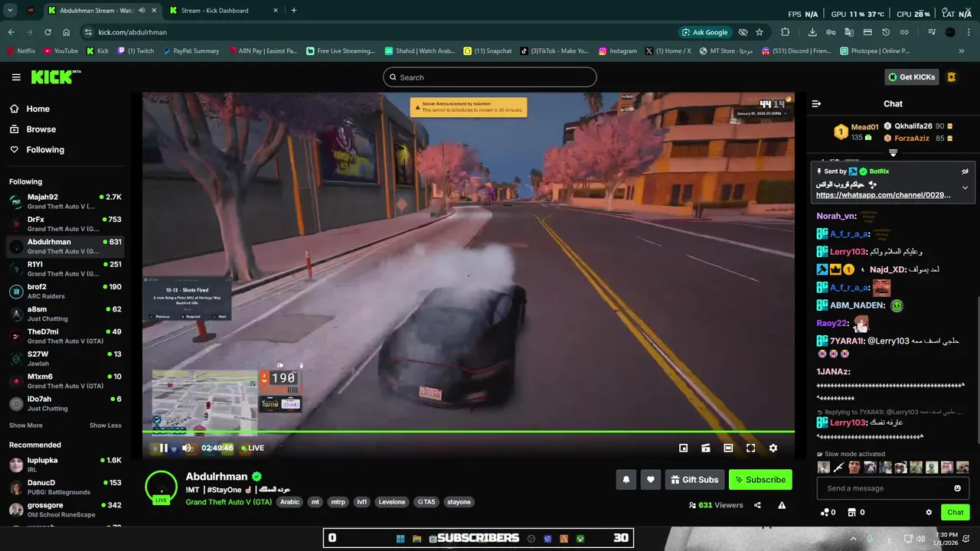Open a new browser tab

point(294,11)
